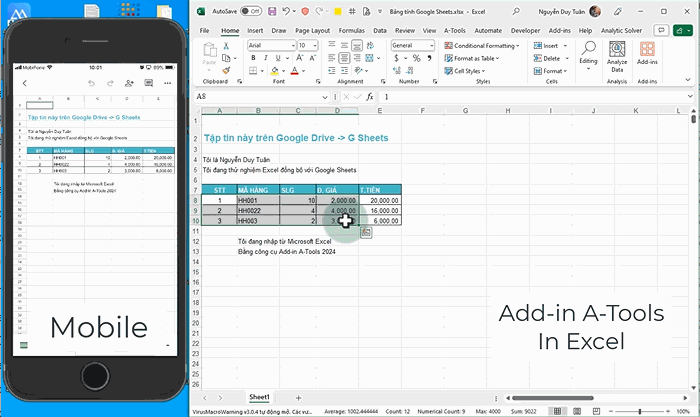Tap the share person icon on mobile

129,83
